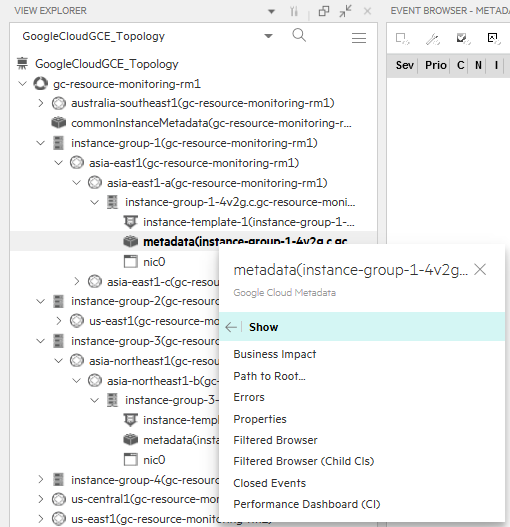
Task: Expand the asia-east1-c node
Action: [77, 282]
